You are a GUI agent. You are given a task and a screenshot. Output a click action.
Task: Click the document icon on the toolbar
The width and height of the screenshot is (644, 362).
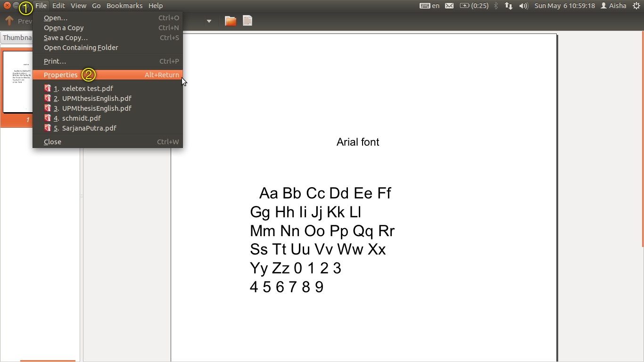pos(247,21)
